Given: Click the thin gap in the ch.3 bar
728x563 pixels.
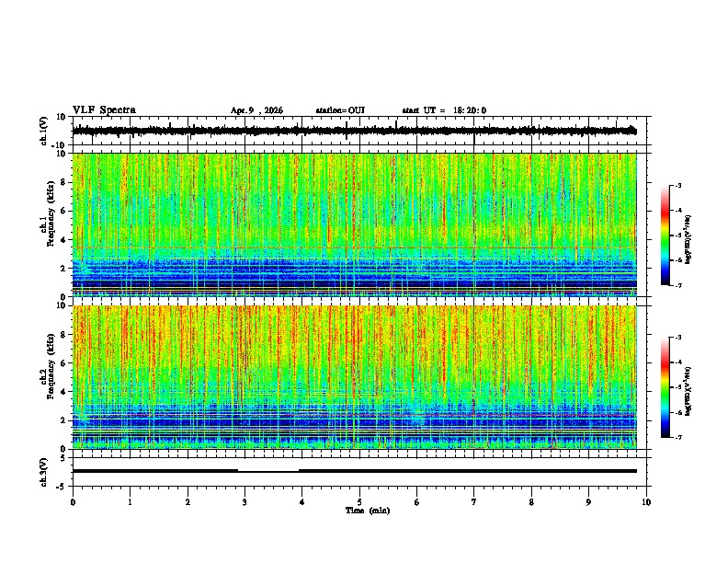Looking at the screenshot, I should [268, 472].
